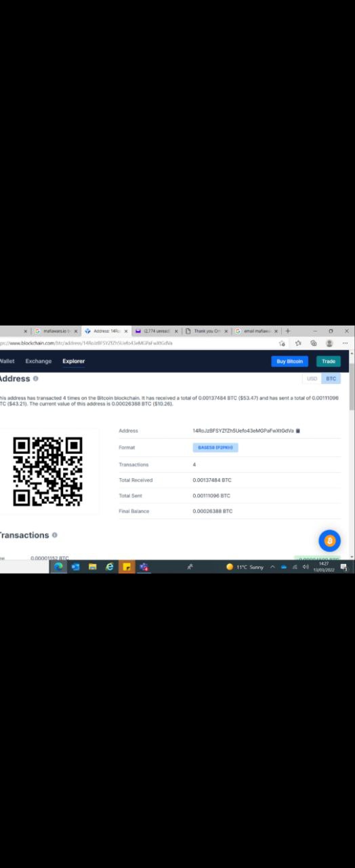Image resolution: width=355 pixels, height=868 pixels.
Task: Open browser favorites star icon
Action: click(298, 343)
